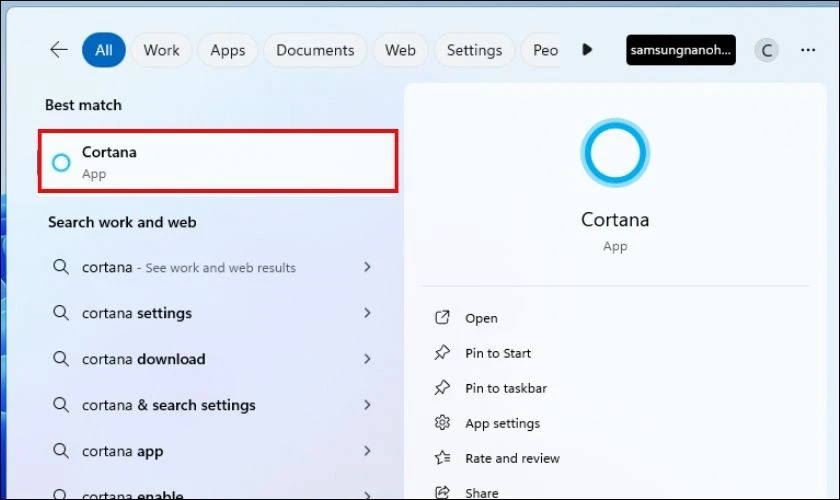Click search icon beside 'cortana download'
840x500 pixels.
pos(61,359)
